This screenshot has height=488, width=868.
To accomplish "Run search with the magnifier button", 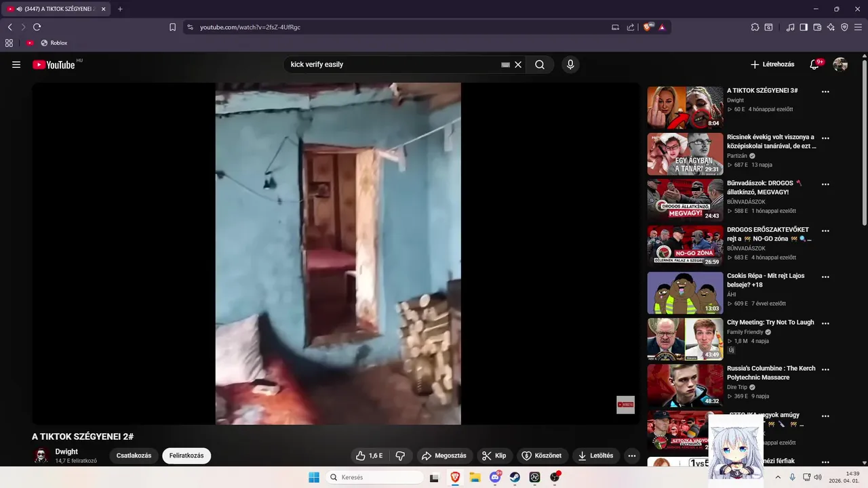I will click(540, 64).
